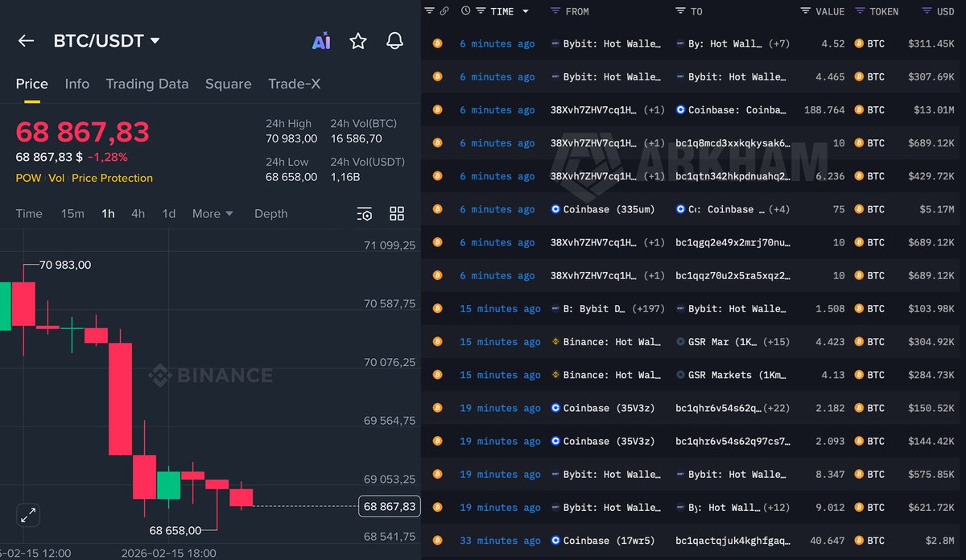Open the chart layout grid icon
This screenshot has height=560, width=966.
click(x=397, y=213)
